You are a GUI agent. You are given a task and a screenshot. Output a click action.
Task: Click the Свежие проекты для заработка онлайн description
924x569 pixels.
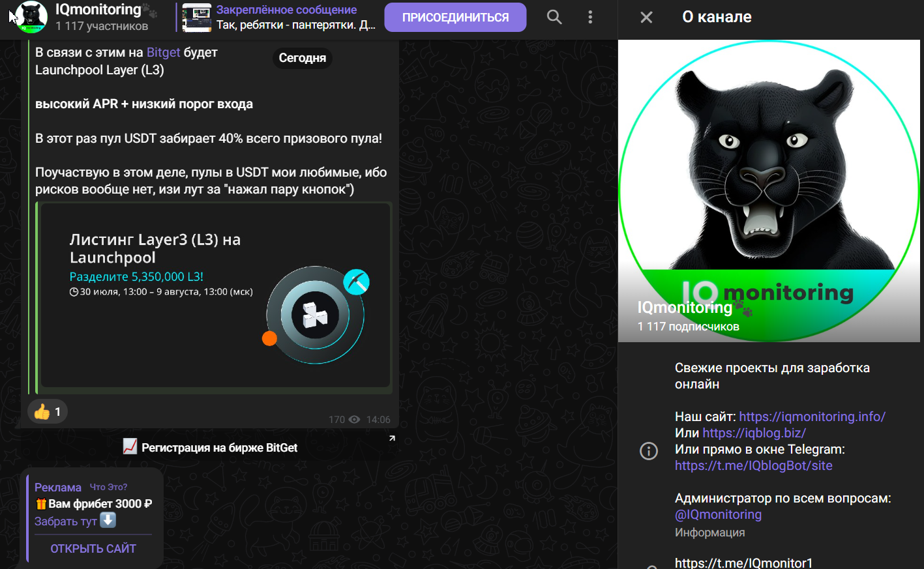coord(772,376)
